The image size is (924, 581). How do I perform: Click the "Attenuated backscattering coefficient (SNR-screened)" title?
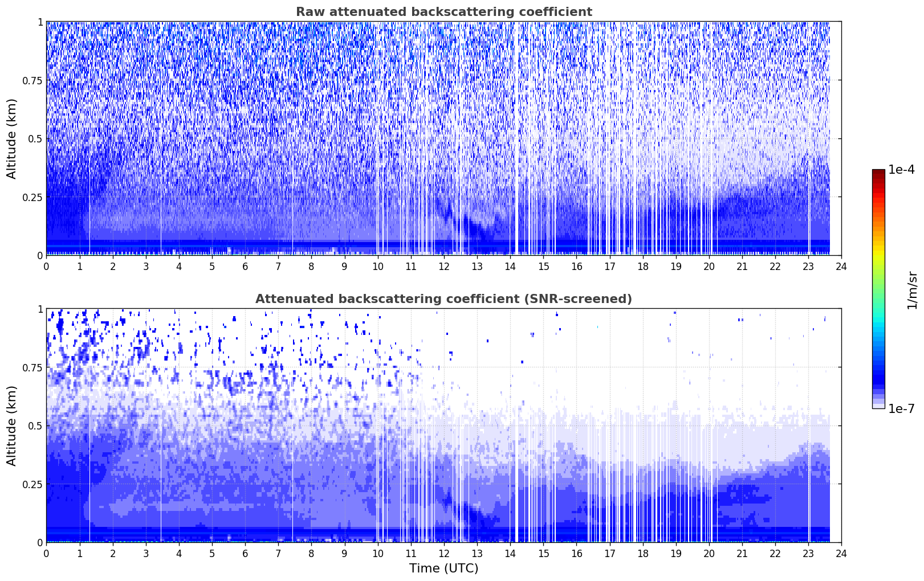[x=443, y=299]
